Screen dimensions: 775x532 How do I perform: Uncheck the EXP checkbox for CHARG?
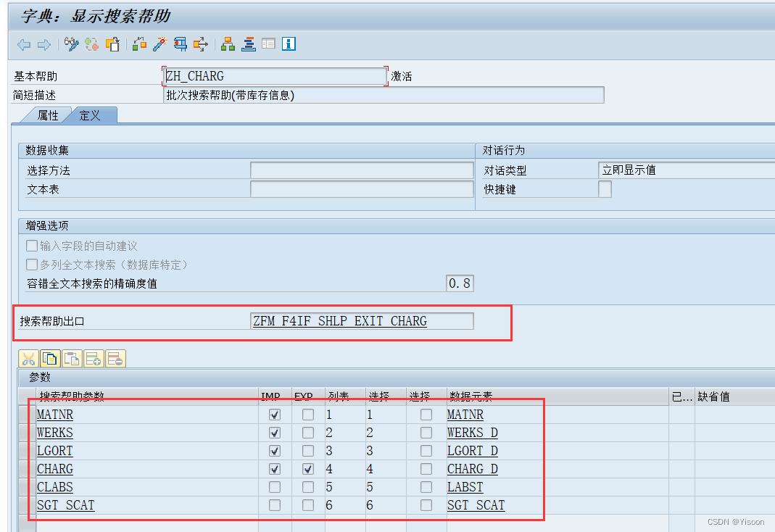click(307, 468)
